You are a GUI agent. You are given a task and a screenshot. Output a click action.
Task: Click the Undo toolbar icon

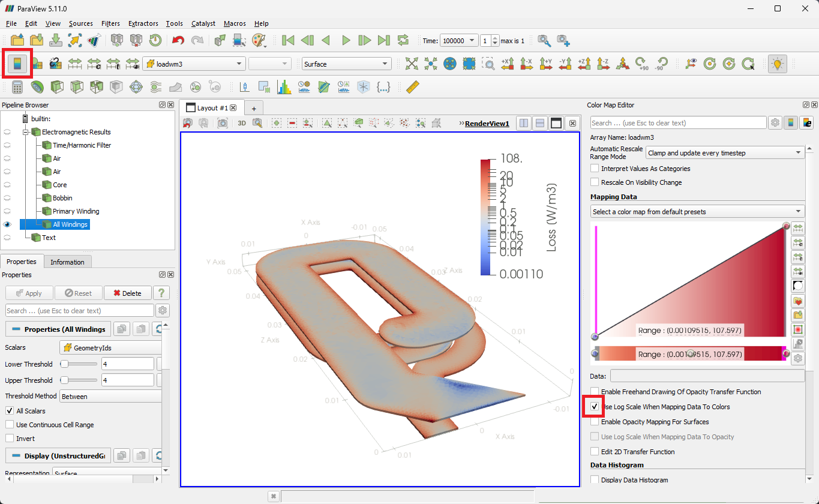(178, 40)
